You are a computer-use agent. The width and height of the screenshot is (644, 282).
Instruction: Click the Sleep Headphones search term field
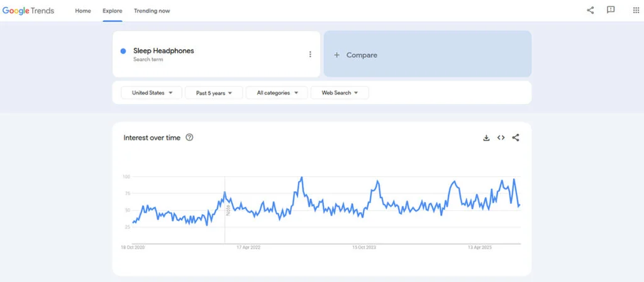click(216, 54)
